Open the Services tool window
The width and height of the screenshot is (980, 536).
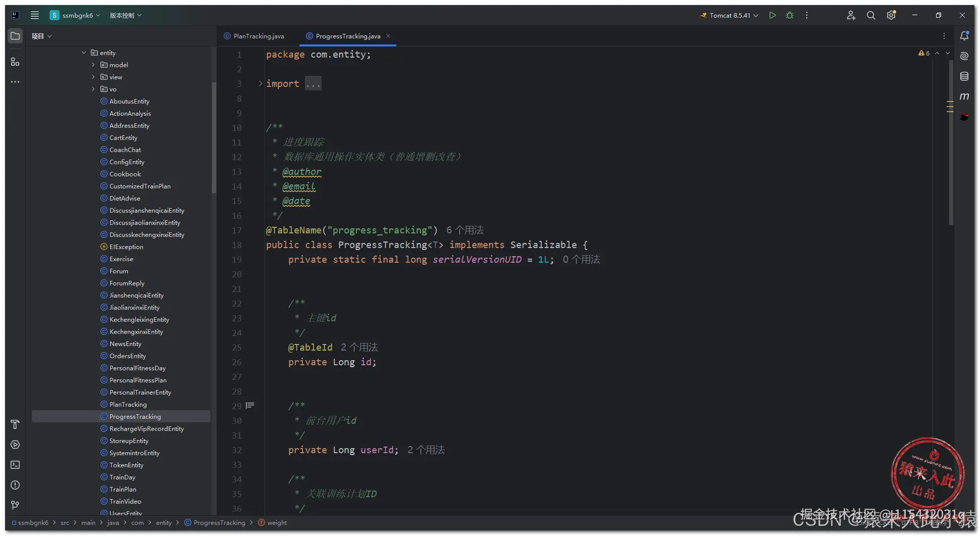click(x=15, y=445)
